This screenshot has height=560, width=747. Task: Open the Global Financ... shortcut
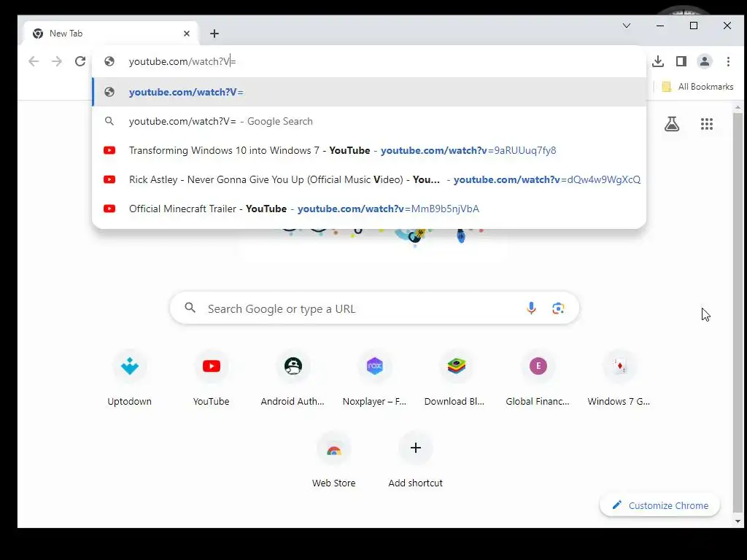click(x=538, y=378)
